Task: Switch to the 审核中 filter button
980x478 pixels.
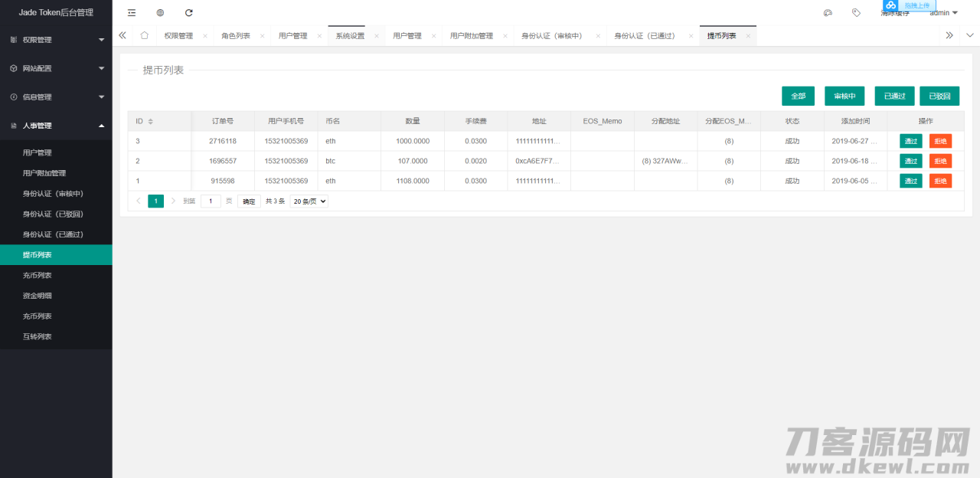Action: point(844,96)
